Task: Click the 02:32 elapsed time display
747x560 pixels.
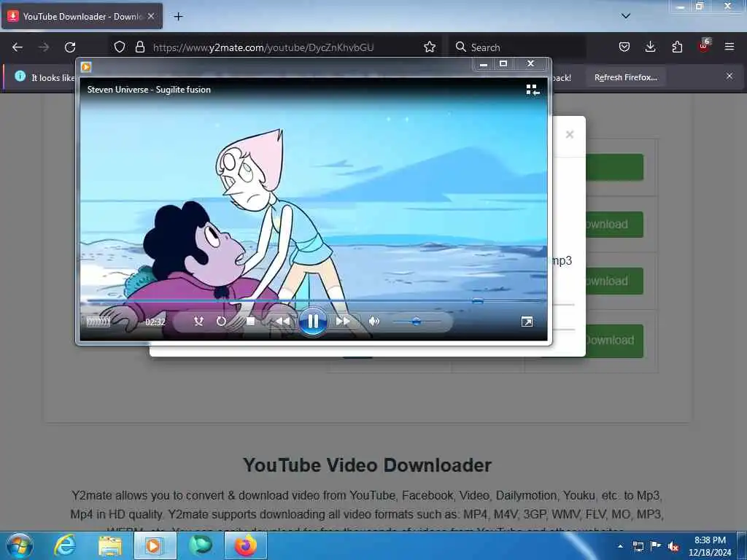Action: (x=155, y=322)
